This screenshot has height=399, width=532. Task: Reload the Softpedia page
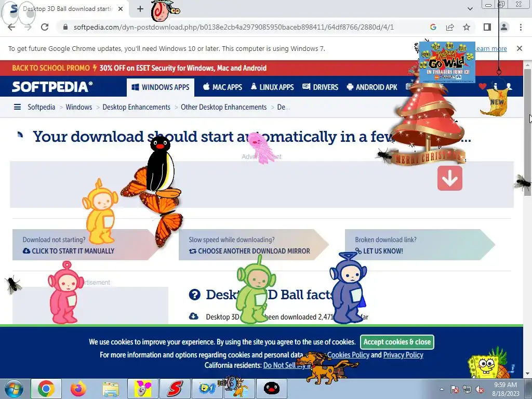click(x=45, y=27)
